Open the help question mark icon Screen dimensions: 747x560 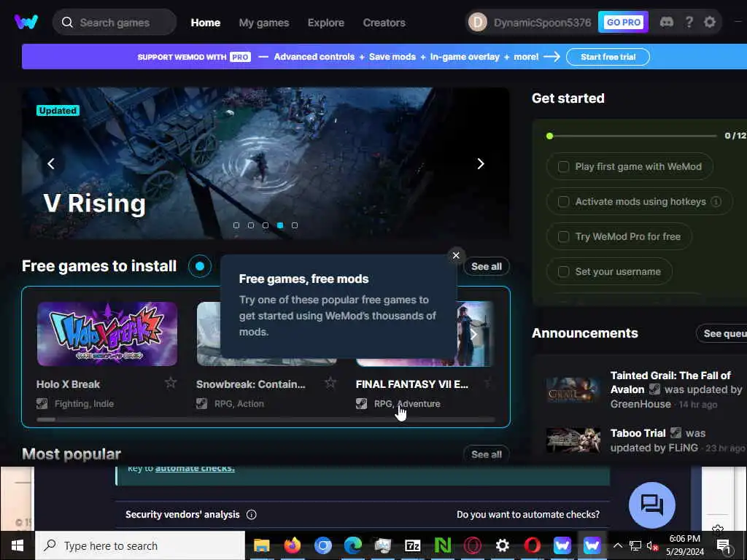tap(689, 22)
